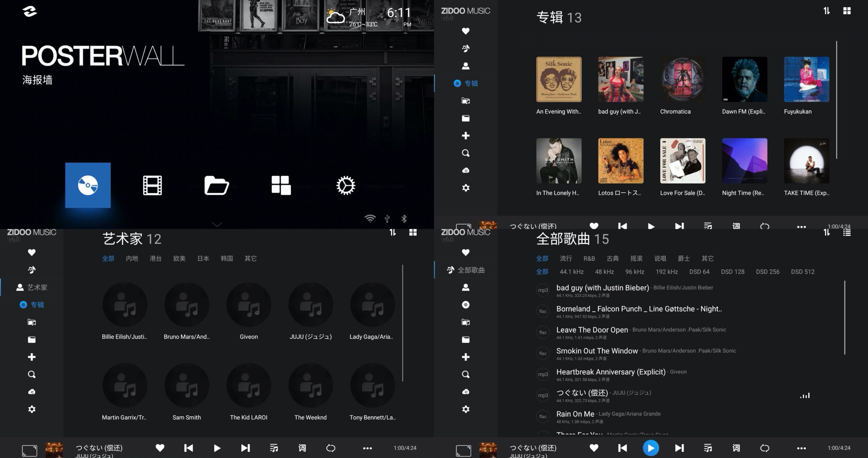Viewport: 868px width, 458px height.
Task: Open the four-squares apps icon on Posterwall home
Action: (x=281, y=185)
